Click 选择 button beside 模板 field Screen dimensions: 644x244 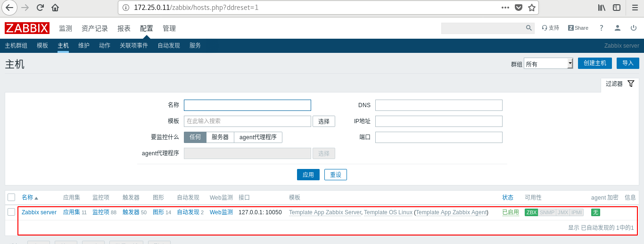coord(324,121)
